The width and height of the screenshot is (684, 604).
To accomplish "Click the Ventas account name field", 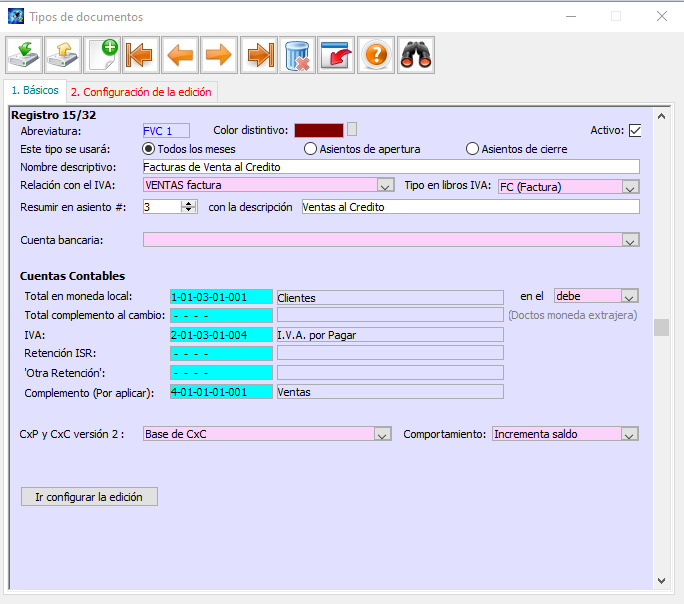I will click(390, 392).
